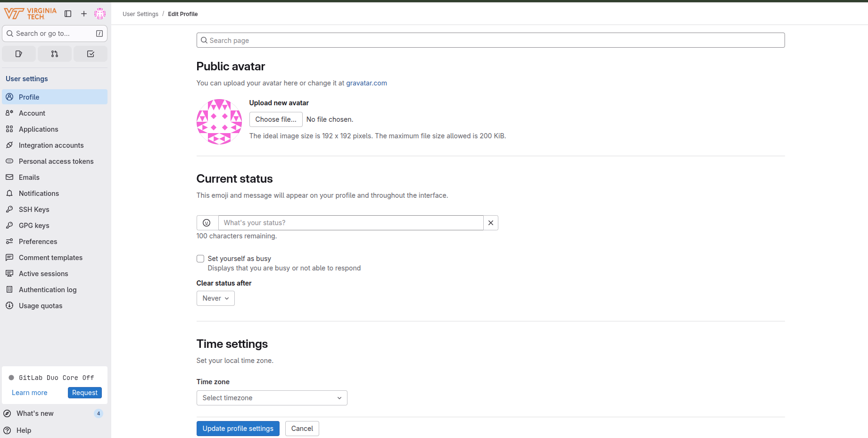Viewport: 868px width, 438px height.
Task: Open the Personal access tokens page
Action: (56, 161)
